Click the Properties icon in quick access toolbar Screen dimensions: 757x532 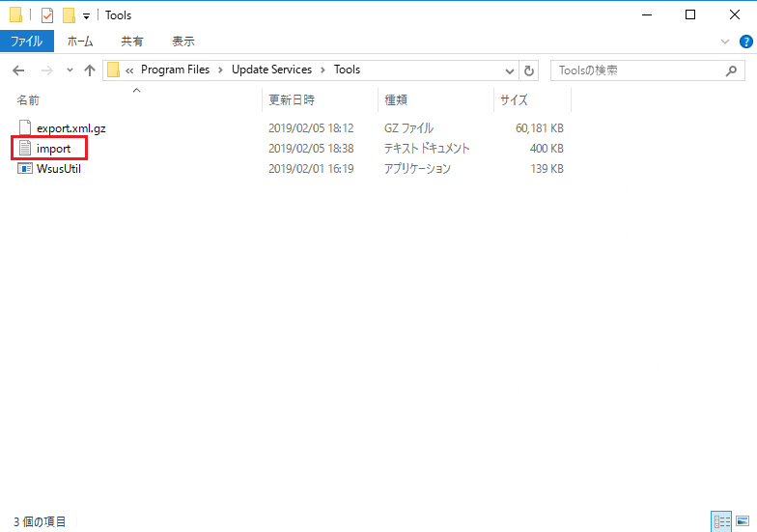click(x=47, y=15)
